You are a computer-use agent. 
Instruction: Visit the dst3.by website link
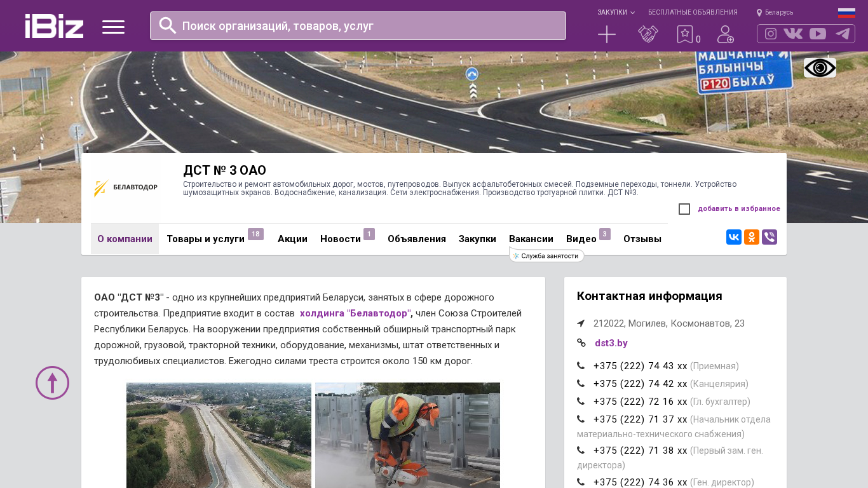click(x=611, y=343)
